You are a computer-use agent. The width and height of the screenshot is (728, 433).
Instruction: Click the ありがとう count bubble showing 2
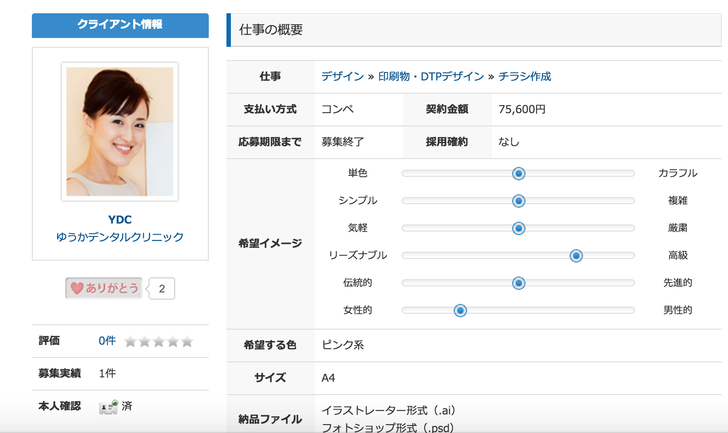click(162, 289)
